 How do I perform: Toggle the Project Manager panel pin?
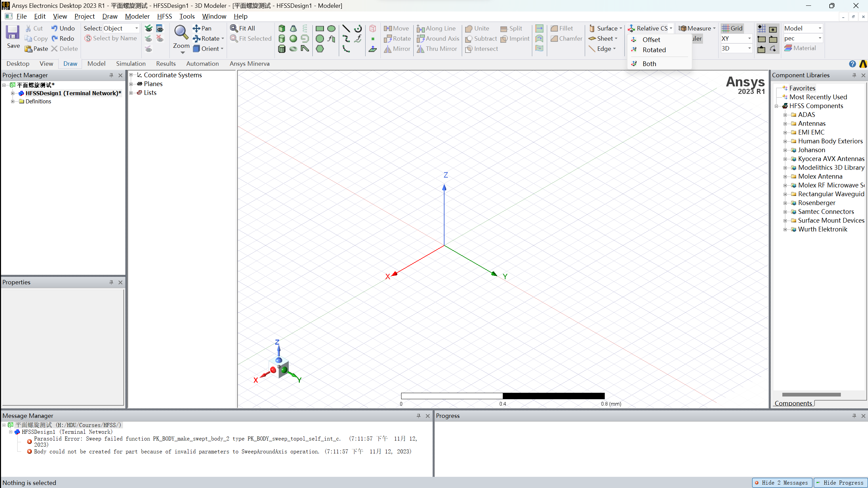point(111,75)
